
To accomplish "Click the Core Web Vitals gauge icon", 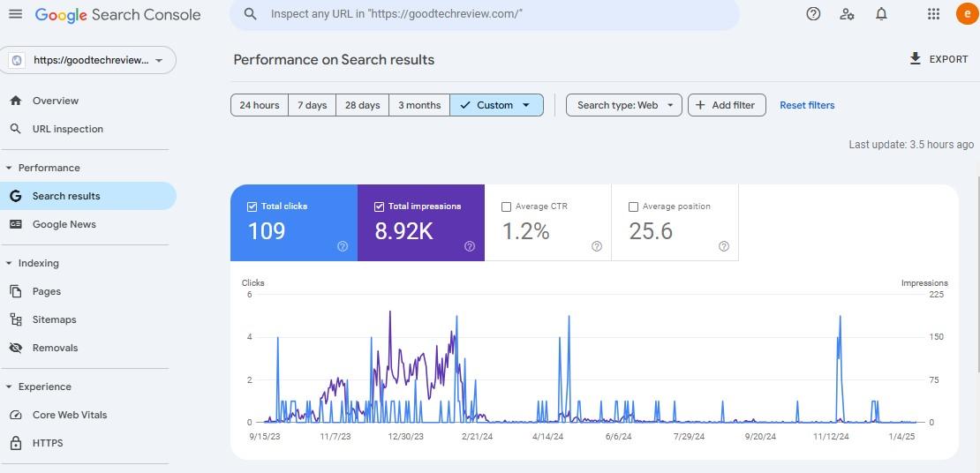I will point(16,415).
